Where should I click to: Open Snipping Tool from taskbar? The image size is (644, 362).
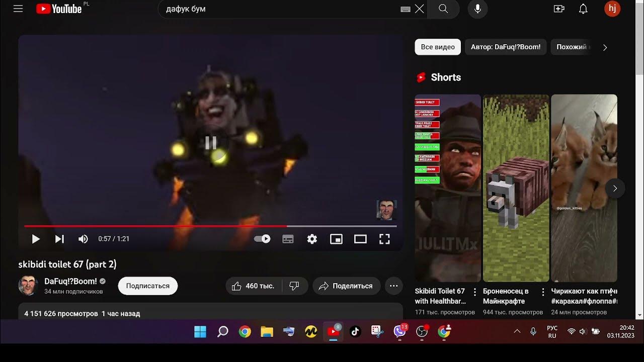377,331
